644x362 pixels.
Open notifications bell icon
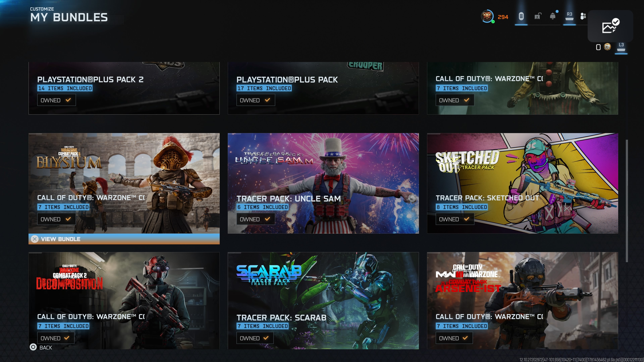(553, 16)
